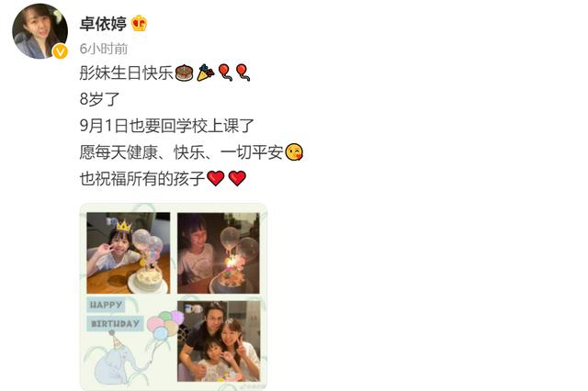
Task: Open the photo with lit candle cake
Action: (219, 253)
